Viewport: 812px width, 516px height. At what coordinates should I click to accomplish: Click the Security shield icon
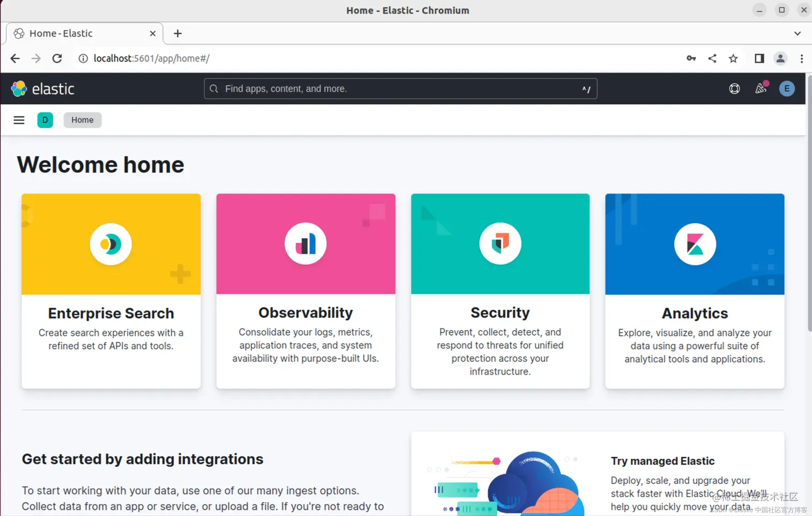[501, 244]
